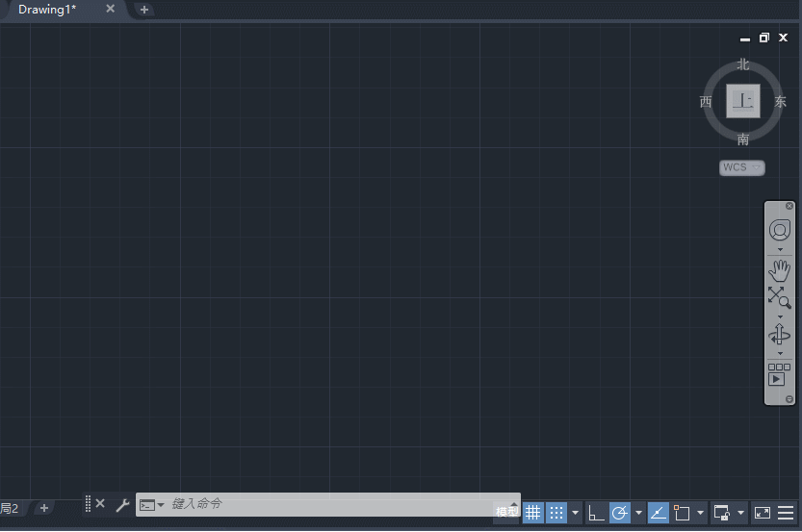The width and height of the screenshot is (802, 532).
Task: Select the Pan hand tool
Action: coord(780,271)
